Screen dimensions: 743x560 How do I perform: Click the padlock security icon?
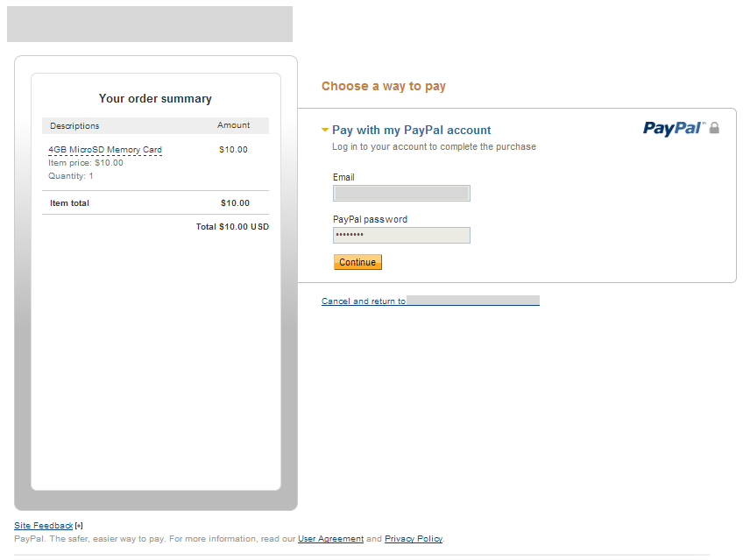(x=714, y=128)
